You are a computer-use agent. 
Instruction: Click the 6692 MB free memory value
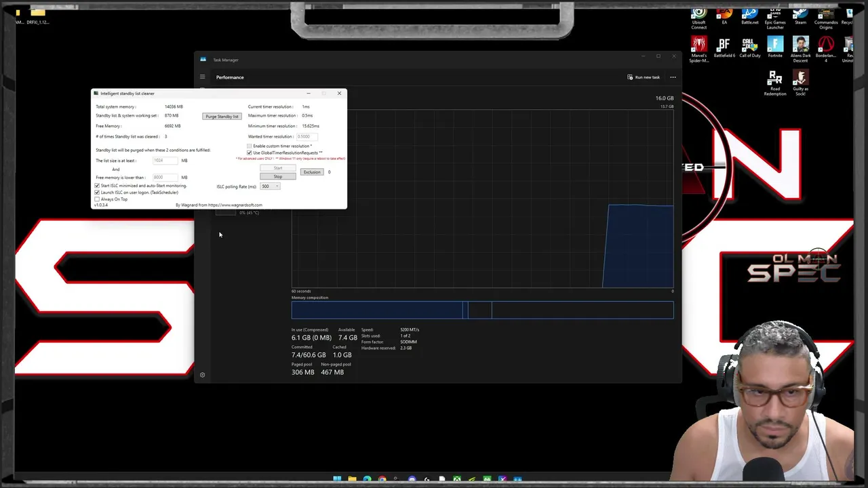click(172, 126)
